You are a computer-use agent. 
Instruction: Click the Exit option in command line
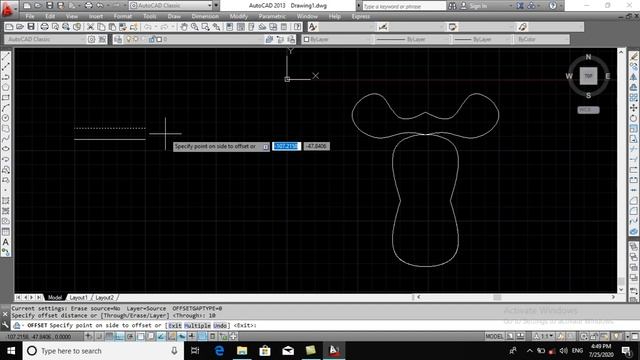175,325
